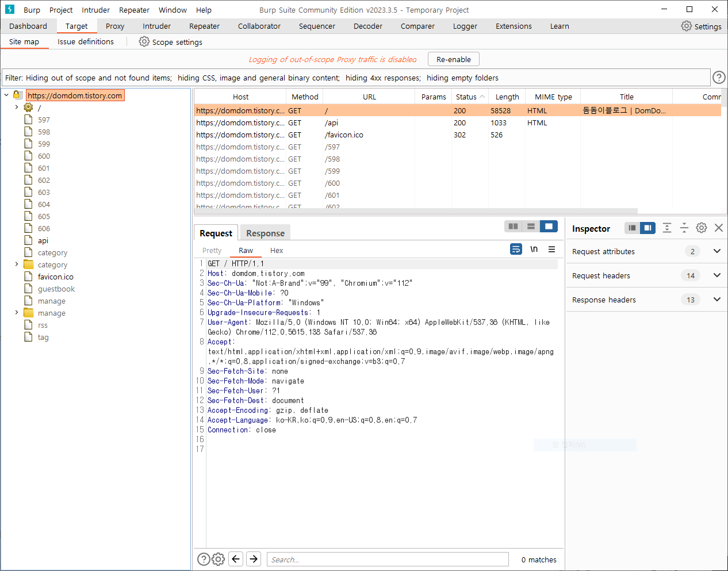Screen dimensions: 728x571
Task: Click the lock icon of domdom.tistory.com host
Action: (x=18, y=95)
